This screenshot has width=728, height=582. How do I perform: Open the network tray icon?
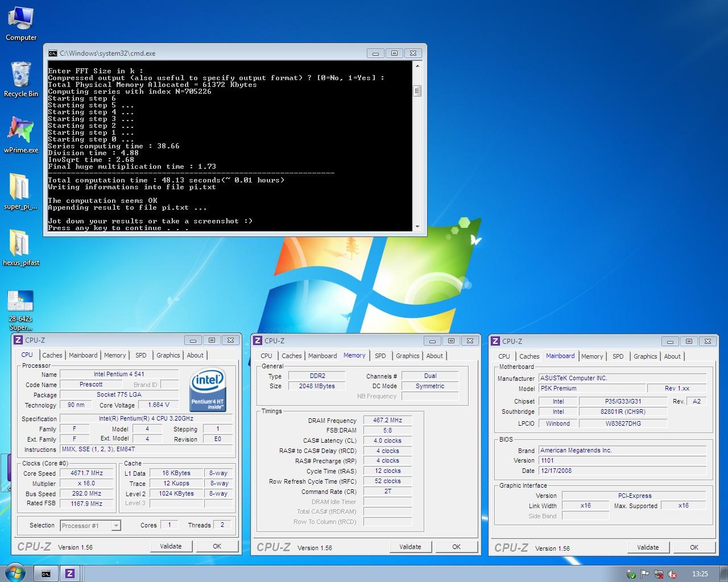pyautogui.click(x=659, y=574)
